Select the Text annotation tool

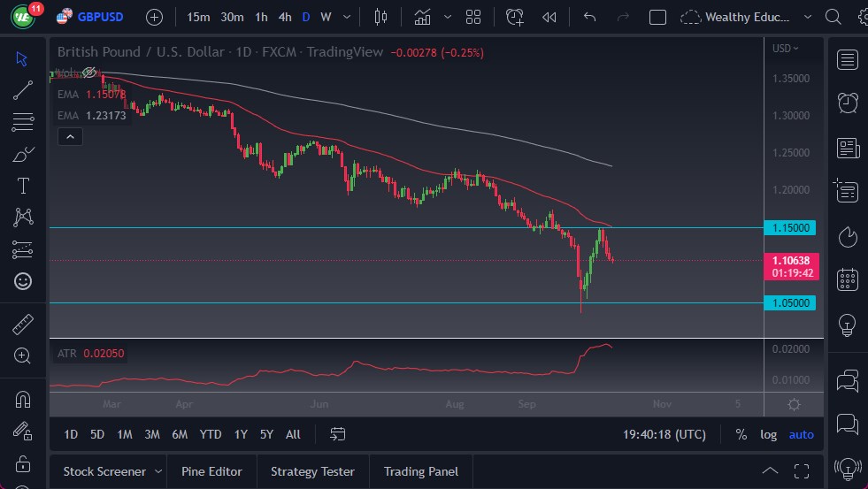coord(23,186)
